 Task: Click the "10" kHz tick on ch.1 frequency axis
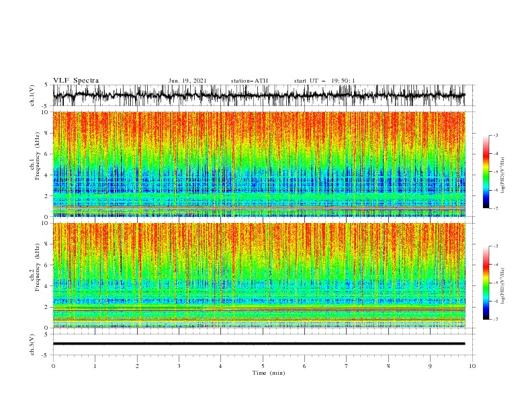click(45, 112)
